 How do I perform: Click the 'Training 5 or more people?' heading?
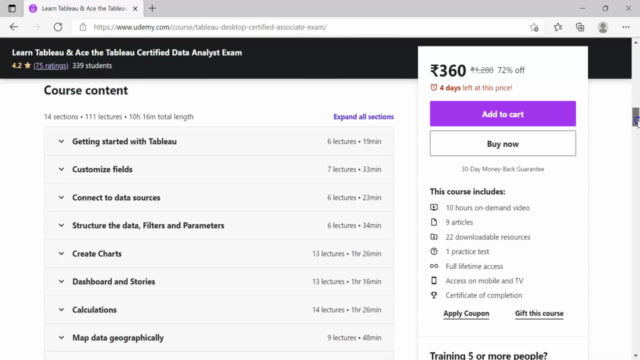(x=489, y=356)
